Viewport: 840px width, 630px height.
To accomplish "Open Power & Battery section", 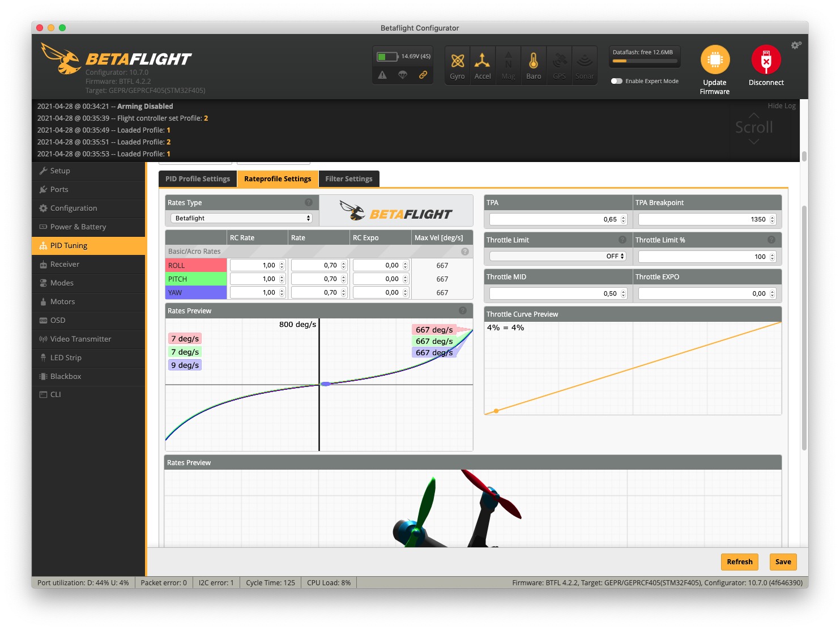I will point(89,227).
